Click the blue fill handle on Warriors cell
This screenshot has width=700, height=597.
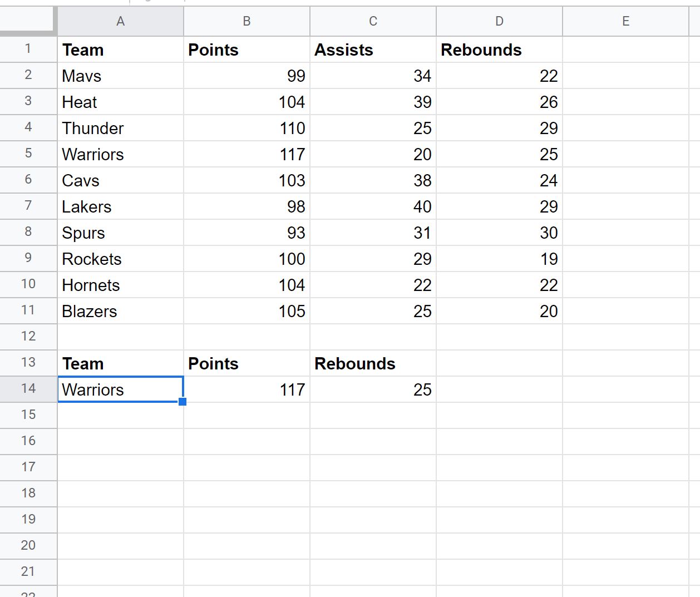tap(183, 401)
